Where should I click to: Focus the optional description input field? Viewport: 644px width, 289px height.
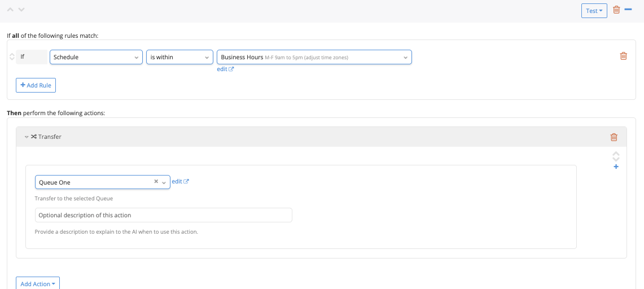164,215
